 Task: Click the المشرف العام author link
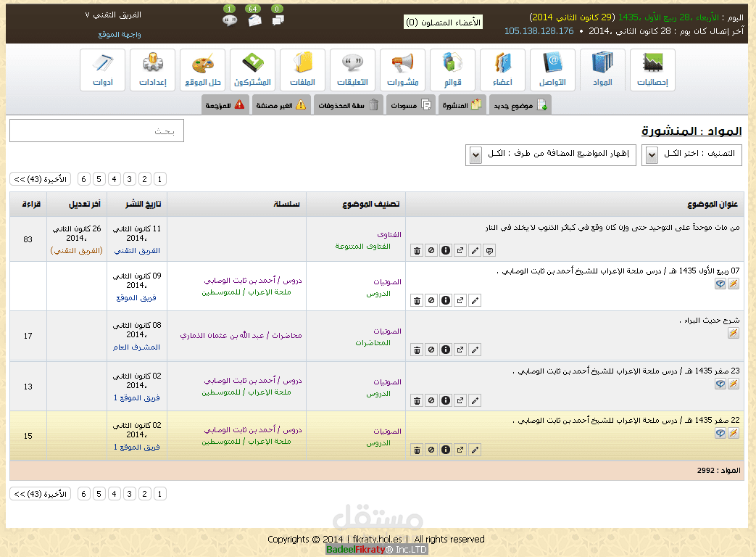point(136,347)
